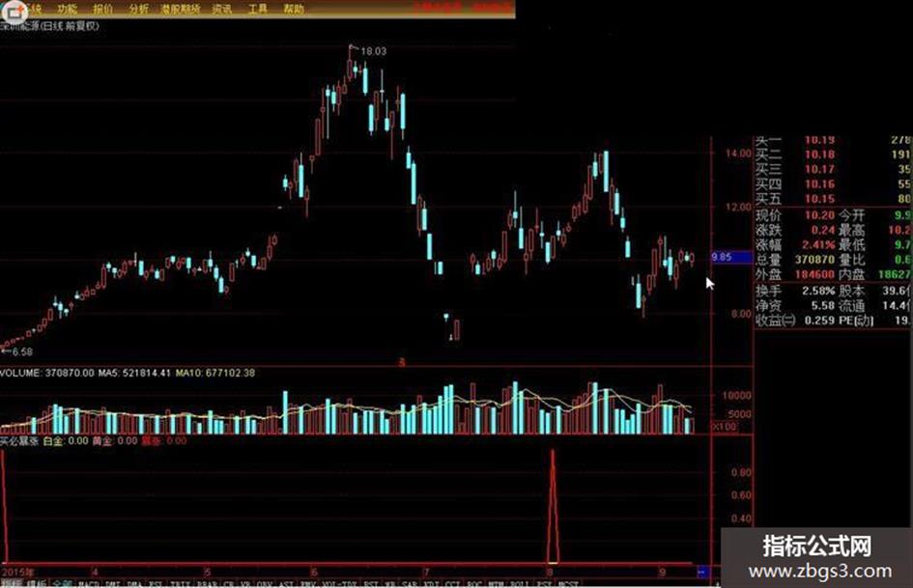Open the 帮助 menu
The image size is (913, 588).
tap(294, 9)
